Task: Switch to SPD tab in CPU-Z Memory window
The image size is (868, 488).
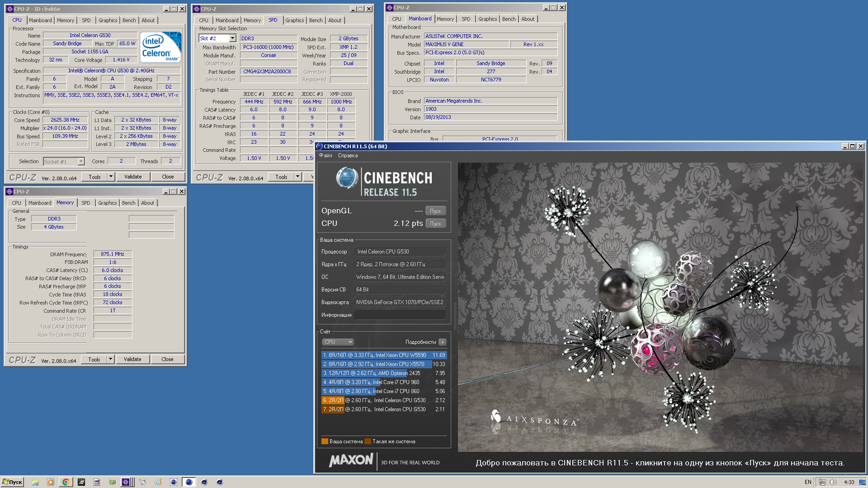Action: (85, 203)
